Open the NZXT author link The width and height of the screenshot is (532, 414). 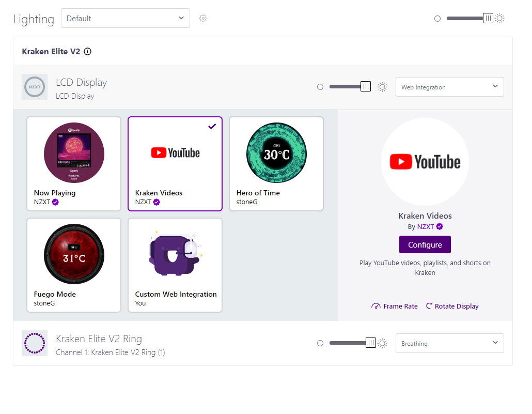pos(426,226)
